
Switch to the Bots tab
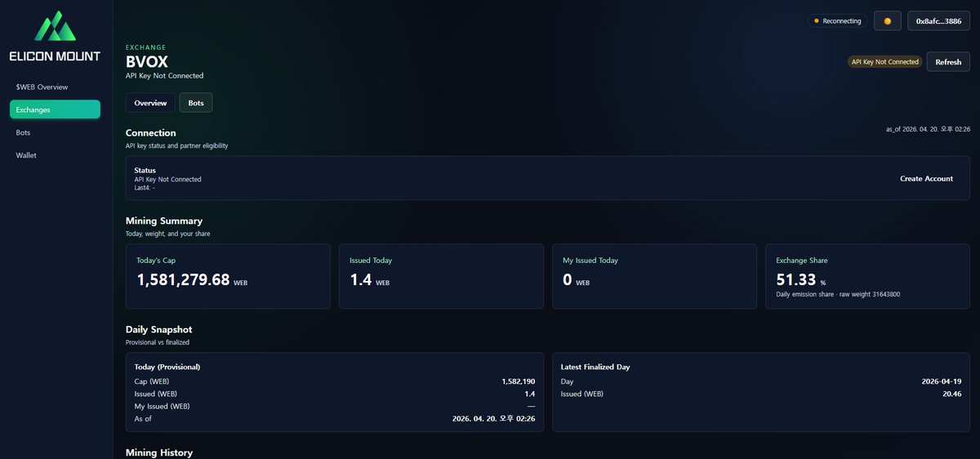tap(196, 103)
